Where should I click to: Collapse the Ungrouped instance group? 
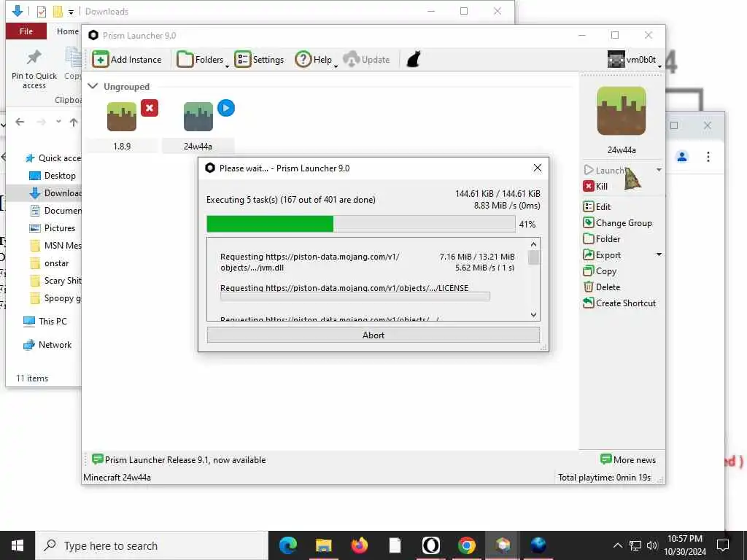[93, 86]
